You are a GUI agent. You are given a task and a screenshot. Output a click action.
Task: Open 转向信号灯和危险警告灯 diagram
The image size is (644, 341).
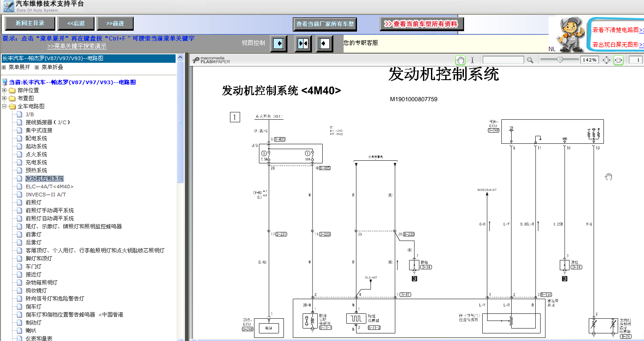55,299
